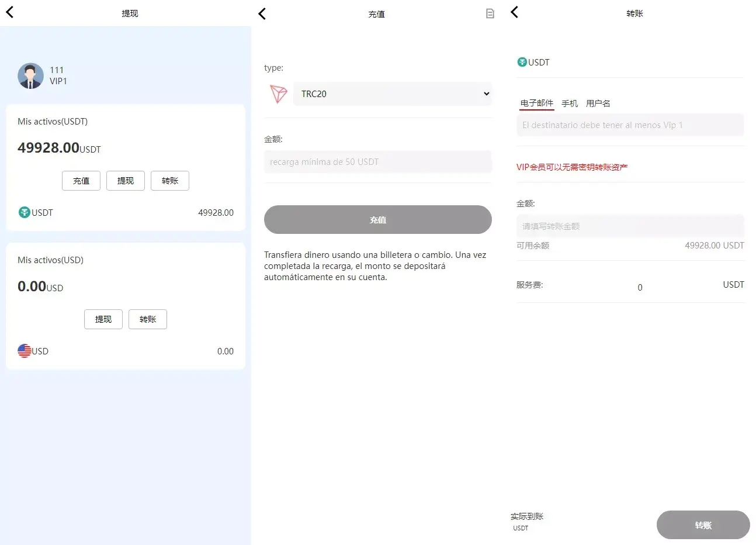Click the recharge amount input field
This screenshot has height=545, width=756.
[x=377, y=161]
